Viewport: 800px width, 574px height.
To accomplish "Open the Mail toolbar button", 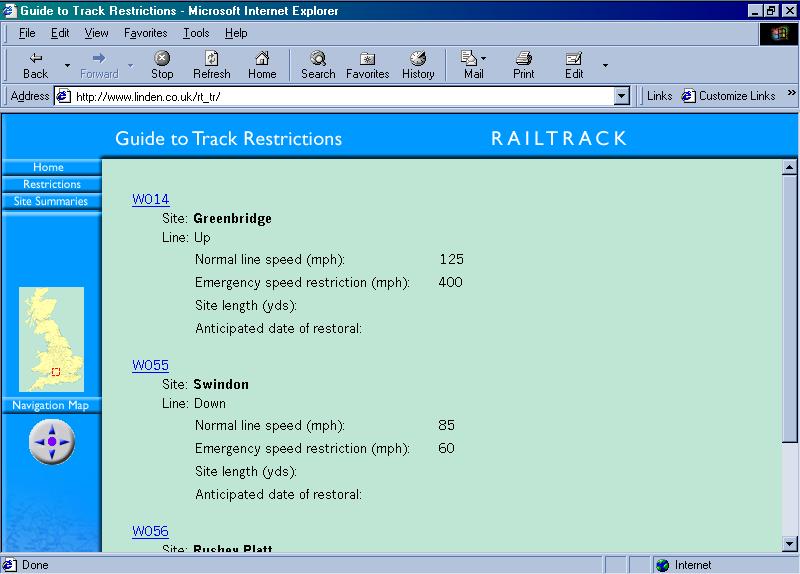I will [x=473, y=65].
